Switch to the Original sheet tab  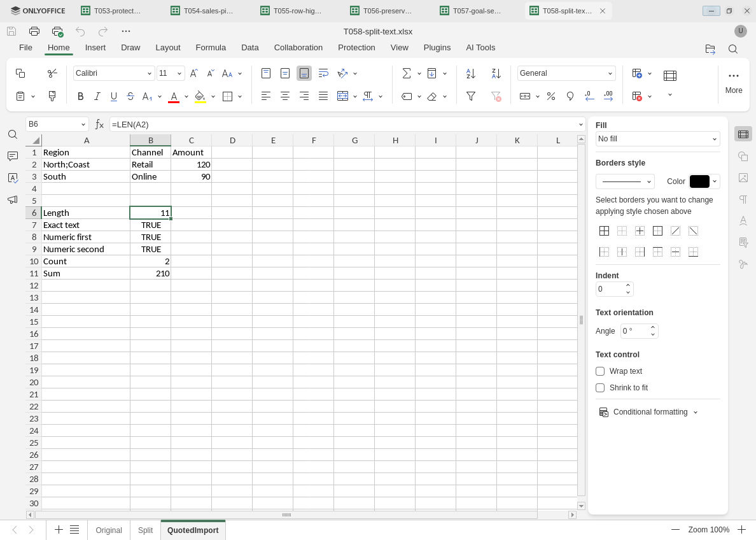[108, 530]
